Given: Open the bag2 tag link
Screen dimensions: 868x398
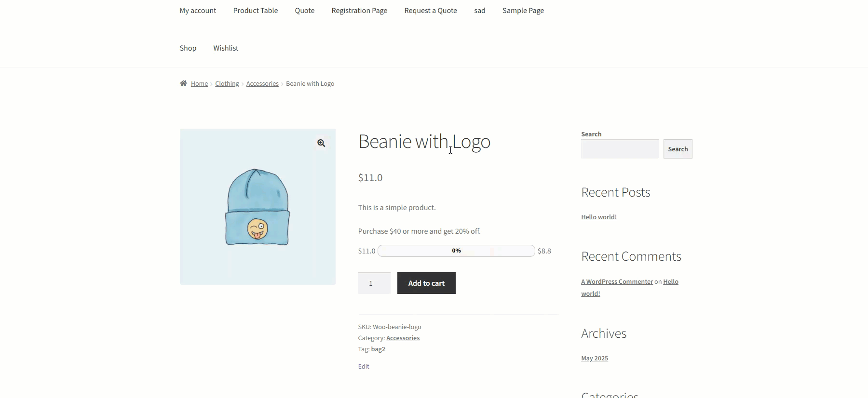Looking at the screenshot, I should [x=378, y=349].
